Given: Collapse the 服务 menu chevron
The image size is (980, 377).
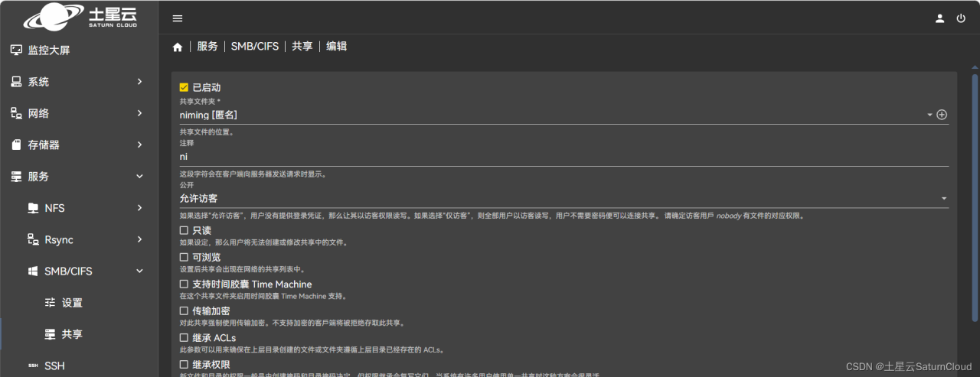Looking at the screenshot, I should 139,176.
